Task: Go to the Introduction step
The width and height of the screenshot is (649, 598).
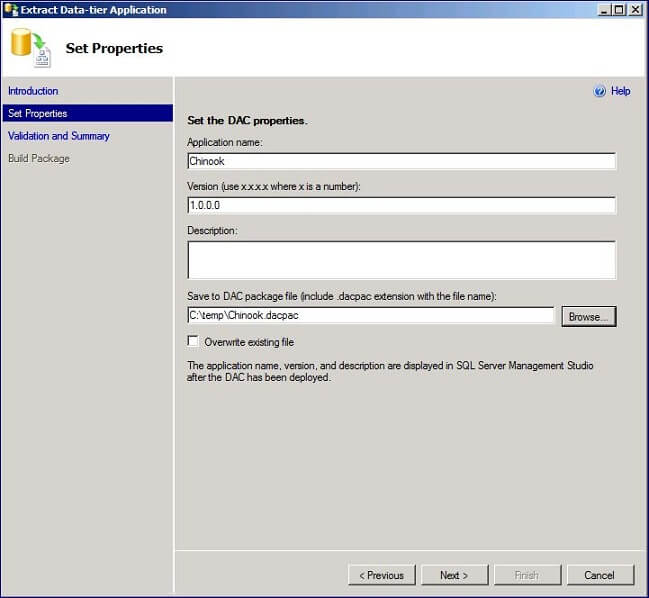Action: click(33, 91)
